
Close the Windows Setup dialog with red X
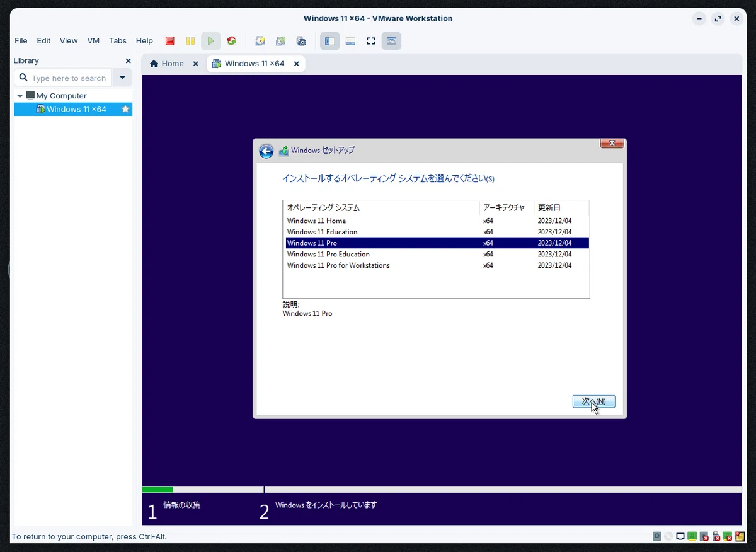click(612, 143)
